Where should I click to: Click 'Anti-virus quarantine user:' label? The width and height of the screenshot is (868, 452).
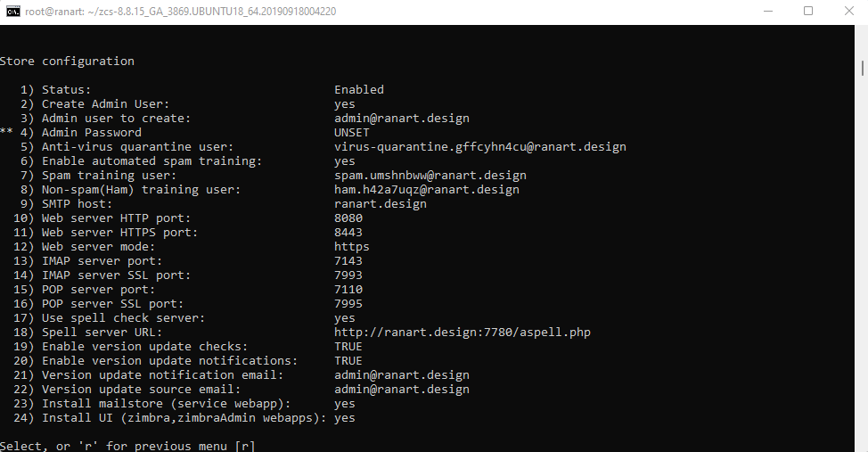137,147
